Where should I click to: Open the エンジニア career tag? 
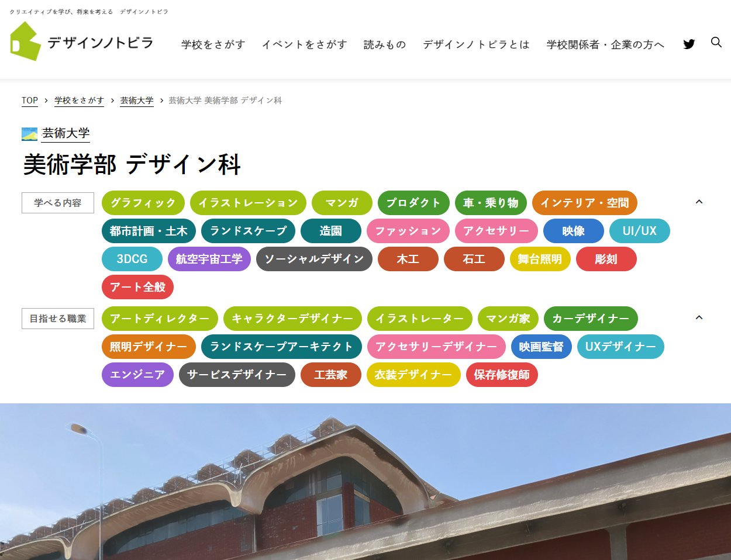(138, 375)
